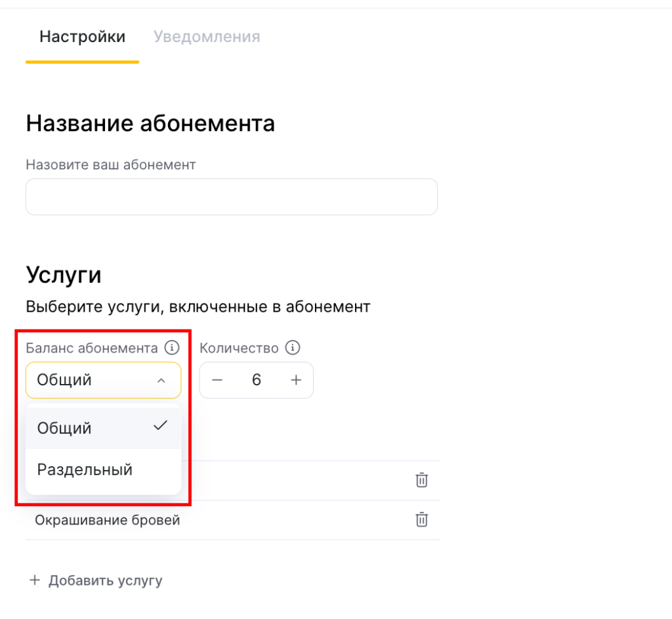672x619 pixels.
Task: Increase quantity with the plus button
Action: point(296,380)
